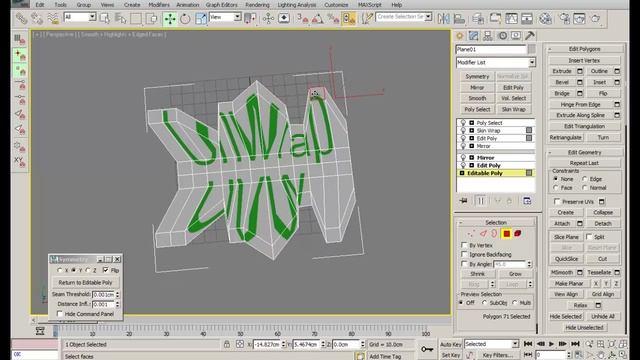Open the Customize menu

click(336, 4)
